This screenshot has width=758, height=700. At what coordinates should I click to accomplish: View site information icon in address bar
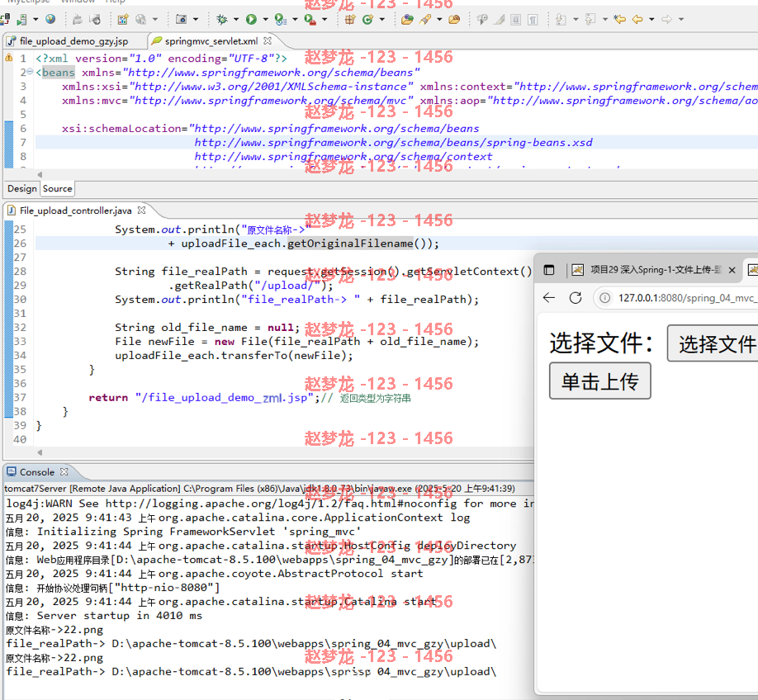click(604, 298)
